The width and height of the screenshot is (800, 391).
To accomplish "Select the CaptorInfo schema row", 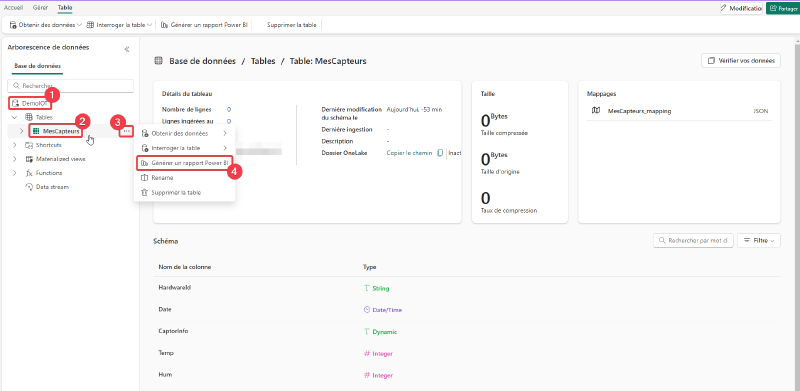I will coord(466,331).
